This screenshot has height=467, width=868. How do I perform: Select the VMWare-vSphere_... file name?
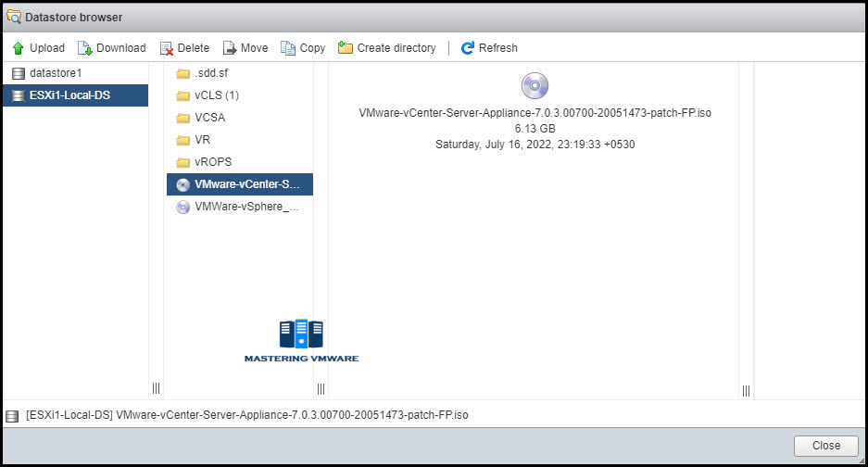pyautogui.click(x=247, y=207)
